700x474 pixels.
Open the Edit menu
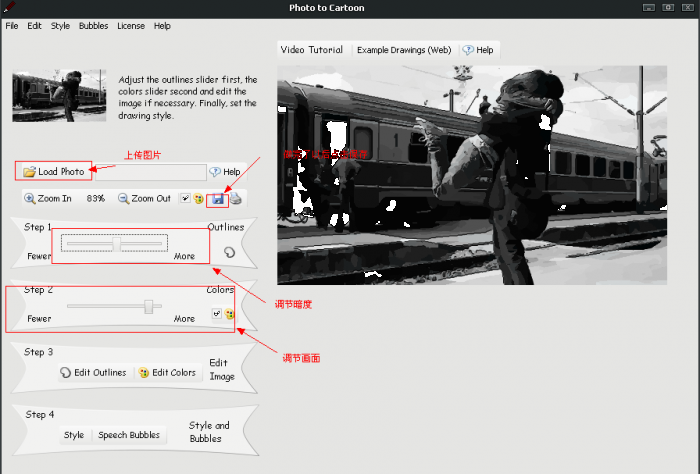(34, 26)
